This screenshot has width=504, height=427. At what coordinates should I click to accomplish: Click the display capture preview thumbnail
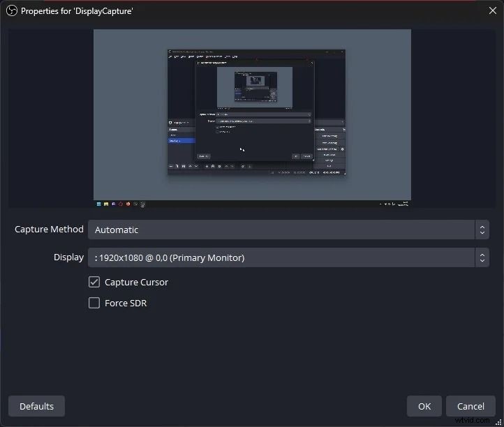[252, 119]
